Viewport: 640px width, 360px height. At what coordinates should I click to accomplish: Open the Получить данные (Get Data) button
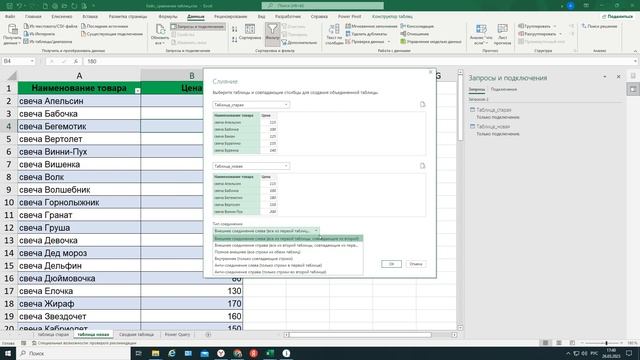point(12,34)
